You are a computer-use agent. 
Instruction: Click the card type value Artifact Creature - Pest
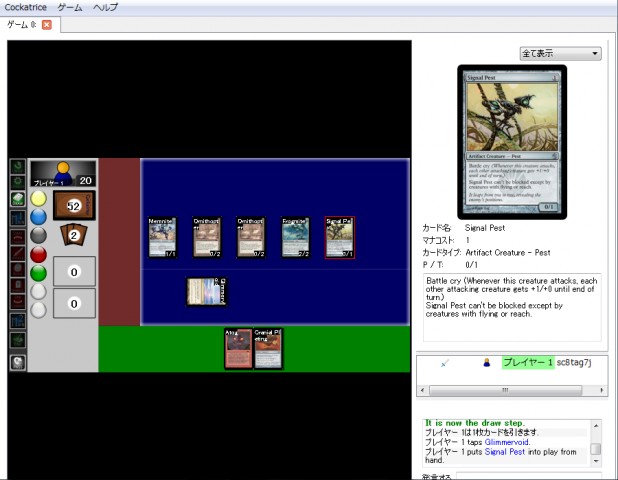point(508,253)
